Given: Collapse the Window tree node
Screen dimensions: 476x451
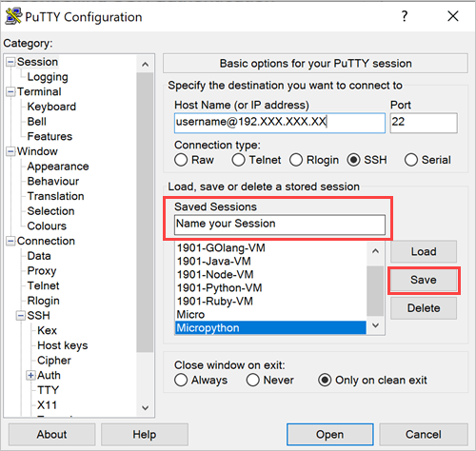Looking at the screenshot, I should point(10,151).
